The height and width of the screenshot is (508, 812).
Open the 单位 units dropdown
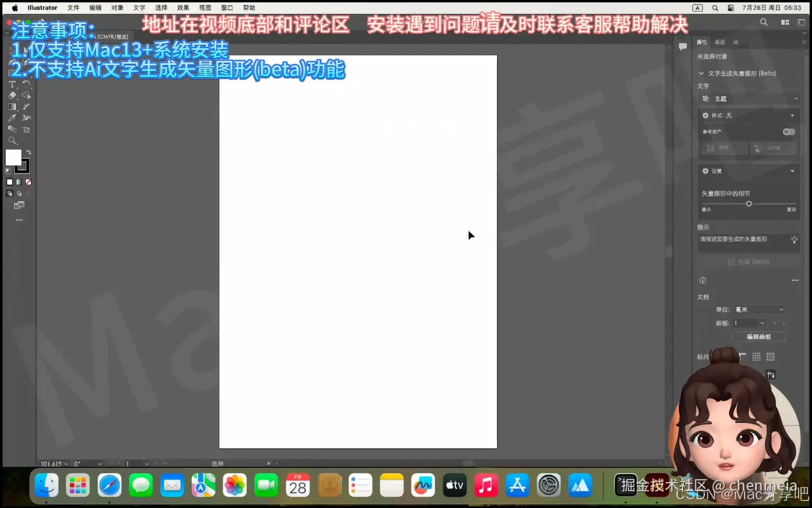point(759,309)
